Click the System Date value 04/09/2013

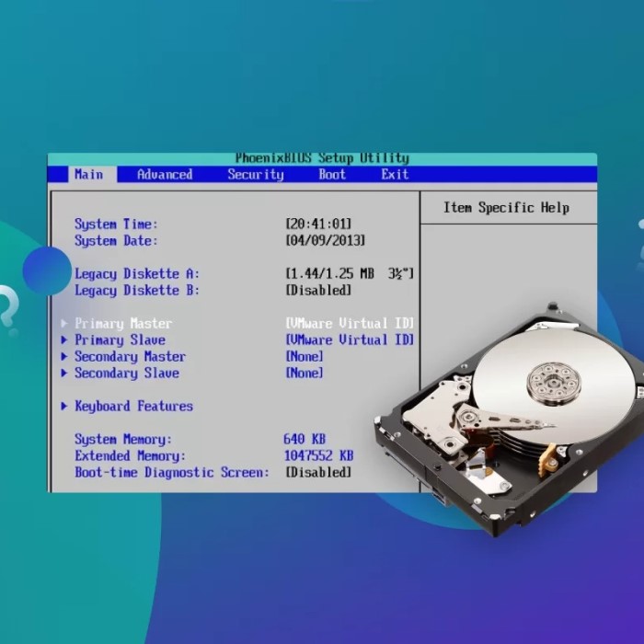click(326, 240)
